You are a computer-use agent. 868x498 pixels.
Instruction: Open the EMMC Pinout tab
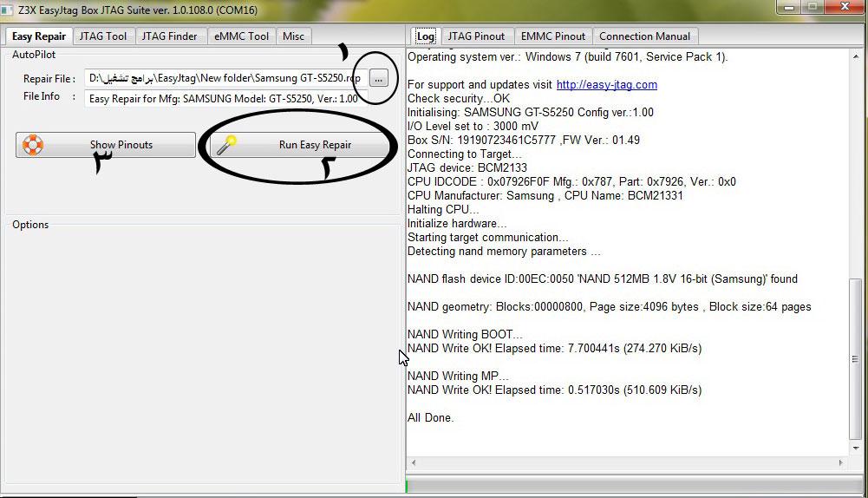pyautogui.click(x=553, y=36)
